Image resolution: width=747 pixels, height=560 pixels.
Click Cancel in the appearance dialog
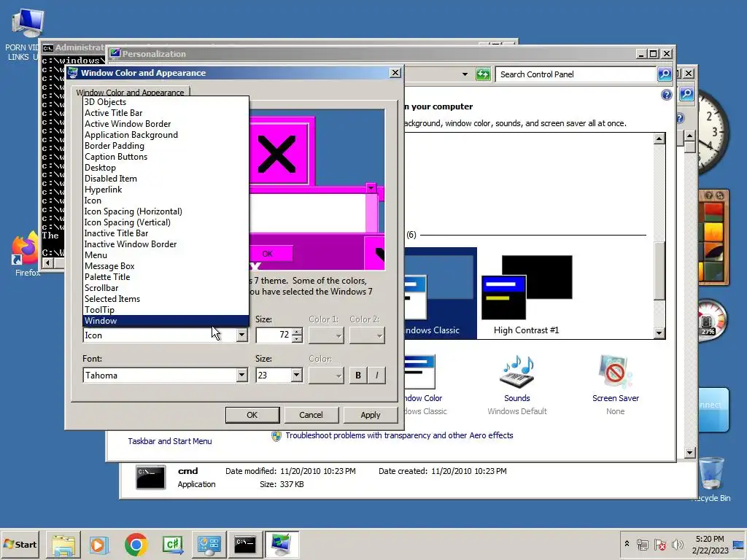point(311,415)
